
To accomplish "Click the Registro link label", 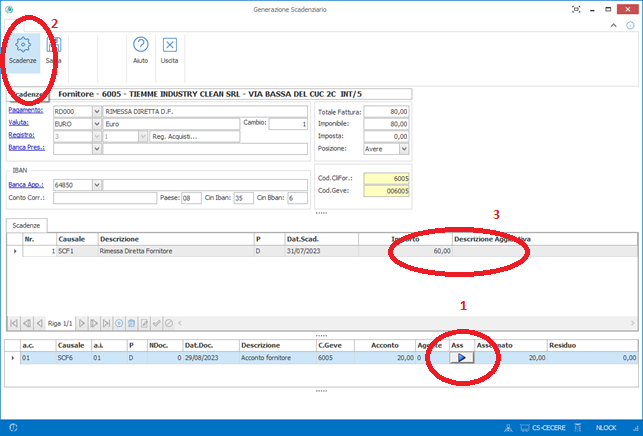I will (x=21, y=135).
